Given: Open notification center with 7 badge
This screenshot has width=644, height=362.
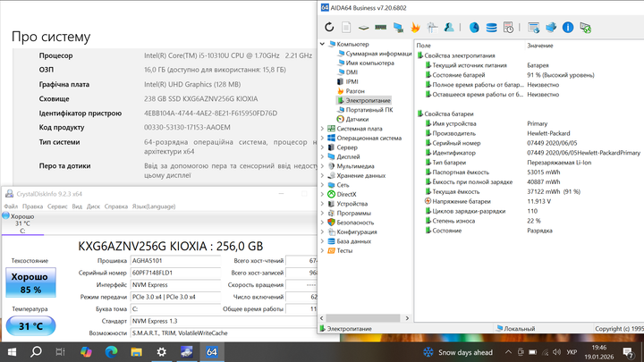Looking at the screenshot, I should click(x=628, y=352).
